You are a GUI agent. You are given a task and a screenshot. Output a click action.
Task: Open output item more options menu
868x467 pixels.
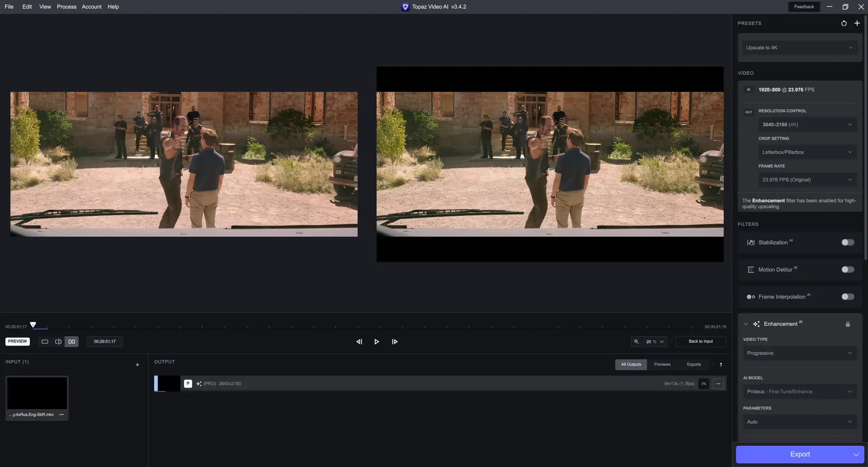tap(718, 384)
